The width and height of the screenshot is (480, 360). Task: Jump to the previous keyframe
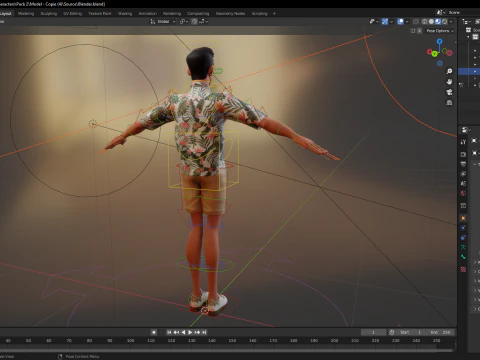point(176,332)
